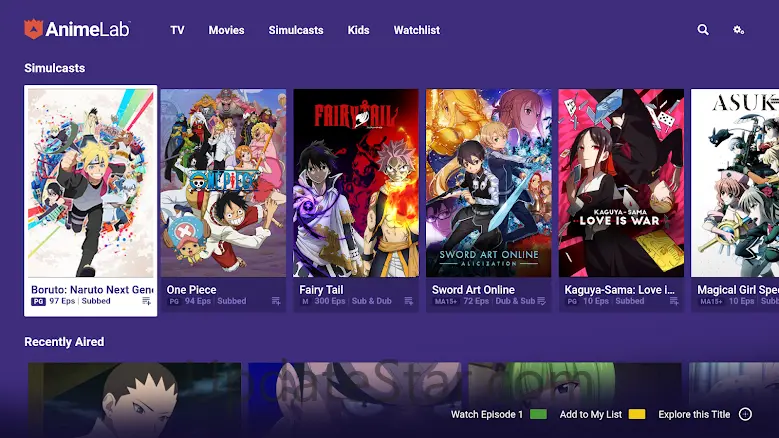
Task: Open the search icon
Action: click(x=703, y=30)
